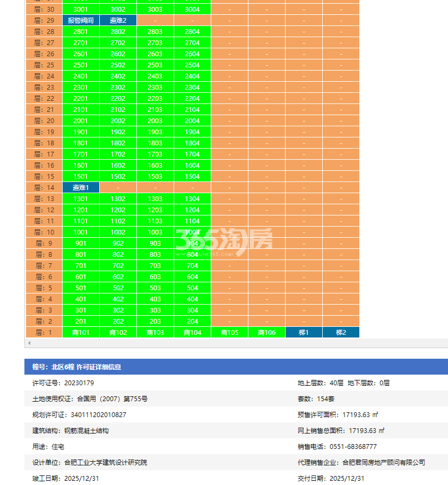The image size is (448, 485).
Task: Click the 报警阀间 cell on floor 29
Action: (81, 20)
